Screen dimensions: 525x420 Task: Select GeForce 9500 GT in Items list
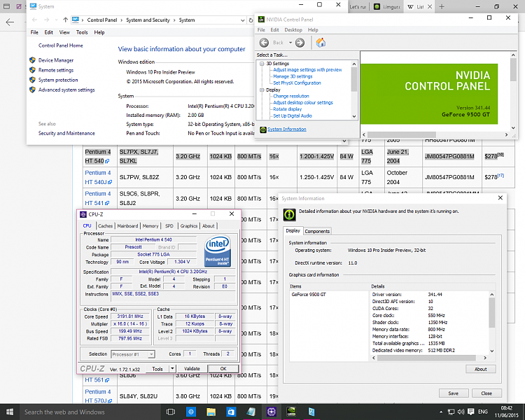click(309, 295)
